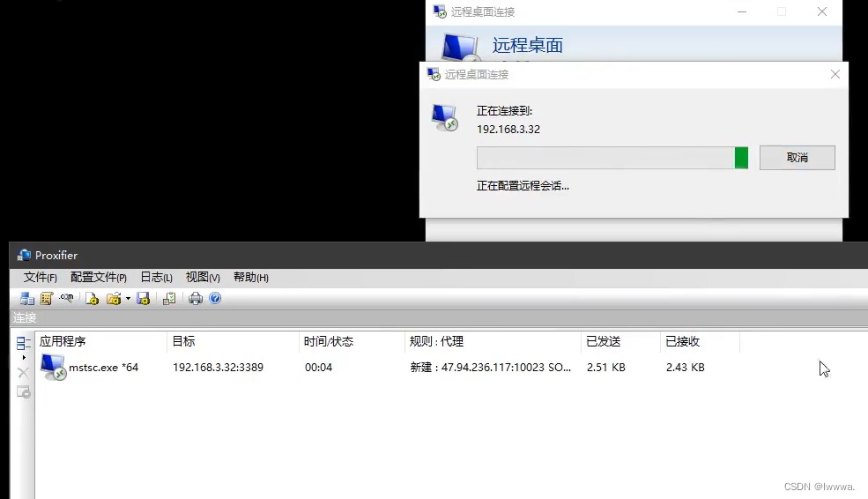Click target 192.168.3.32:3389 cell
The image size is (868, 499).
coord(219,367)
